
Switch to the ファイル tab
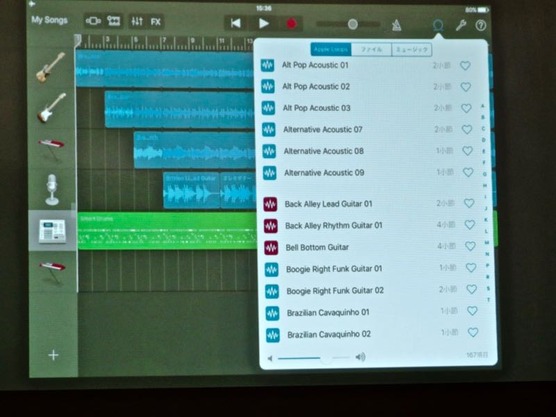pos(371,50)
